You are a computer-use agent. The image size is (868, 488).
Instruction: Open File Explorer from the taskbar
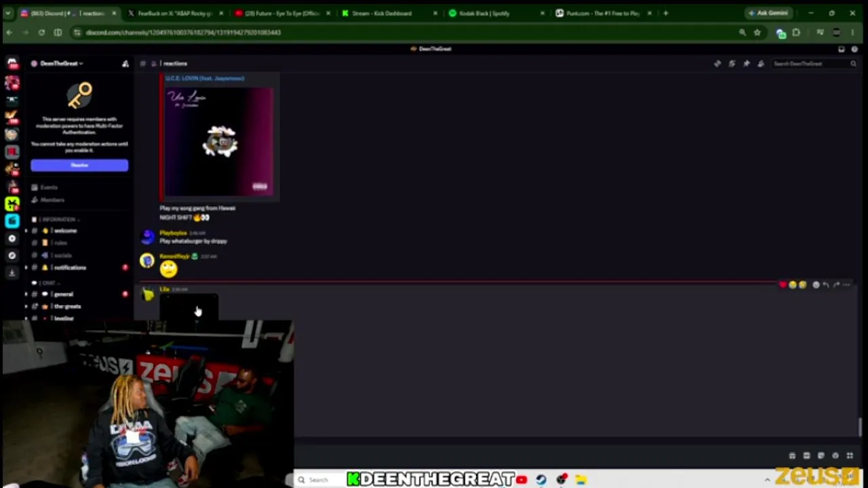[x=581, y=480]
